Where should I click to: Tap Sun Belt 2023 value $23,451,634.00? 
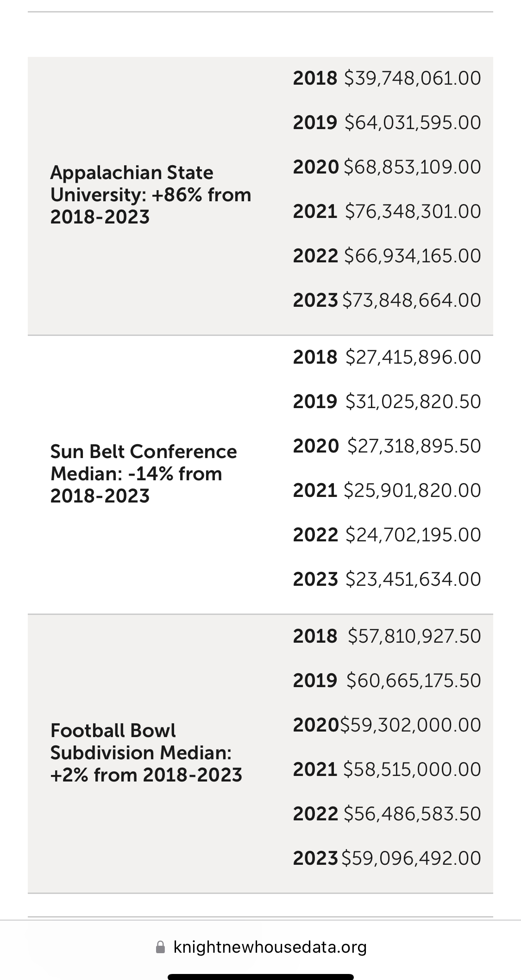click(x=413, y=579)
